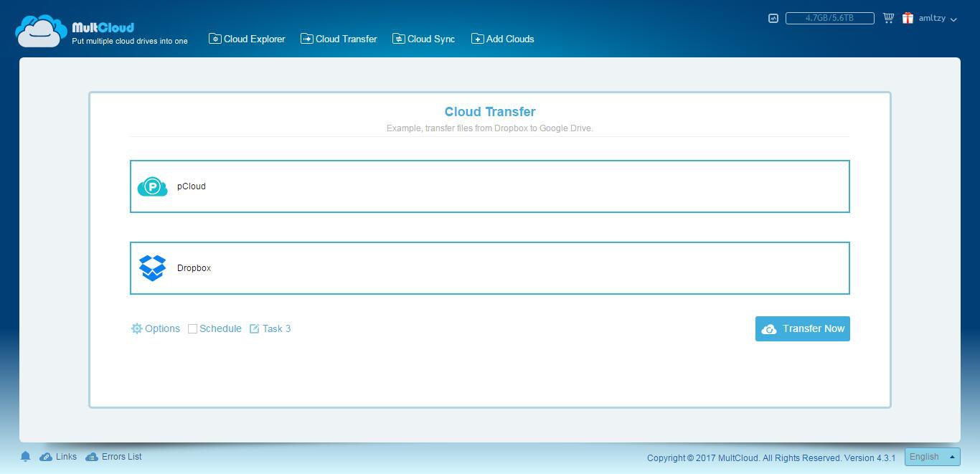Open the traffic statistics icon

[773, 18]
